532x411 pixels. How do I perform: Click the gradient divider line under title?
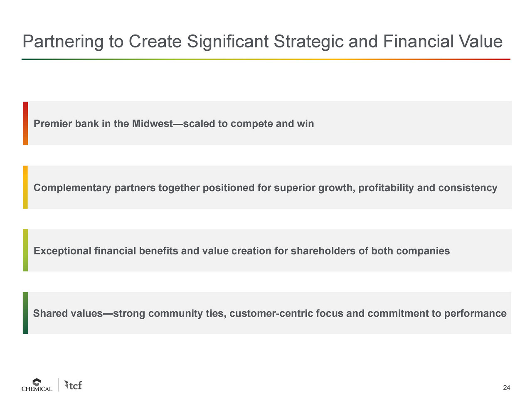[266, 59]
